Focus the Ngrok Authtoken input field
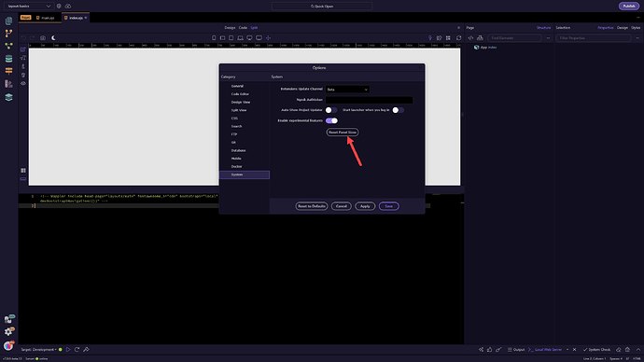 point(369,100)
